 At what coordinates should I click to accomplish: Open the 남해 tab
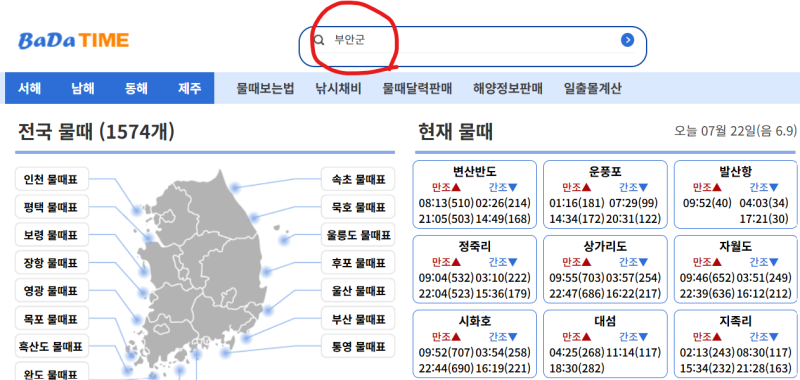tap(83, 88)
